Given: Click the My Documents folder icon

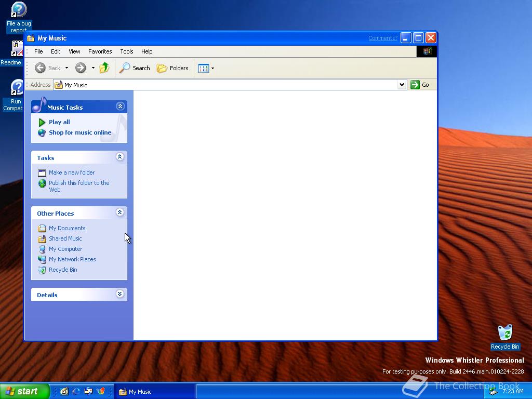Looking at the screenshot, I should (x=42, y=229).
